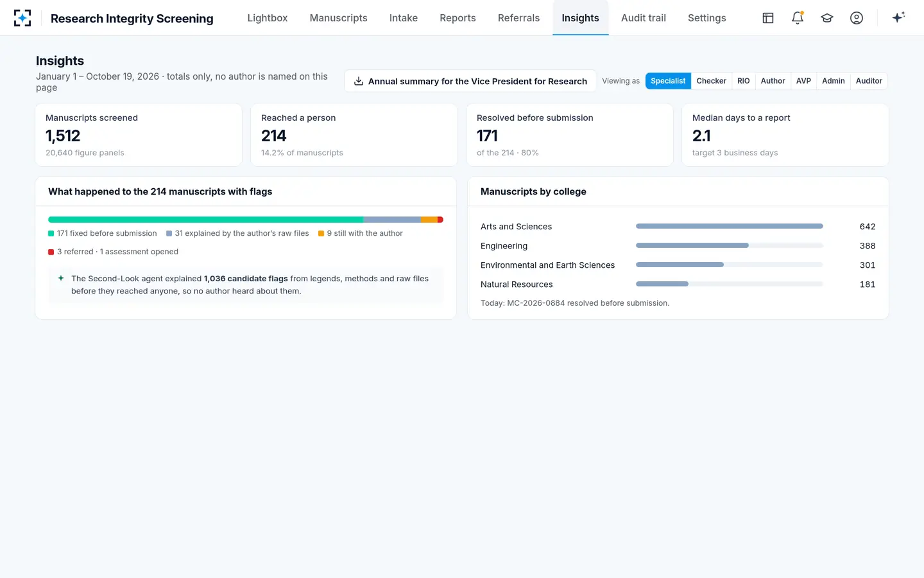Screen dimensions: 924x578
Task: Switch view to Auditor role
Action: point(869,81)
